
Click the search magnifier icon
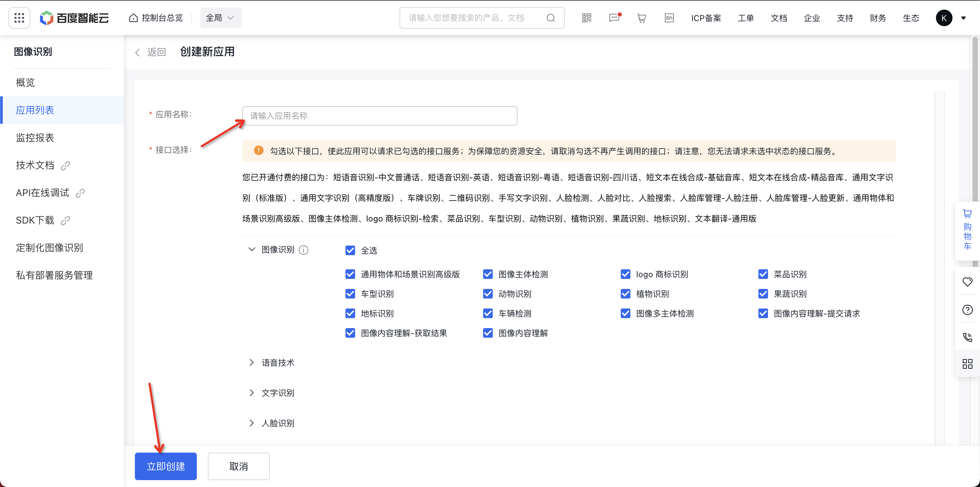551,18
